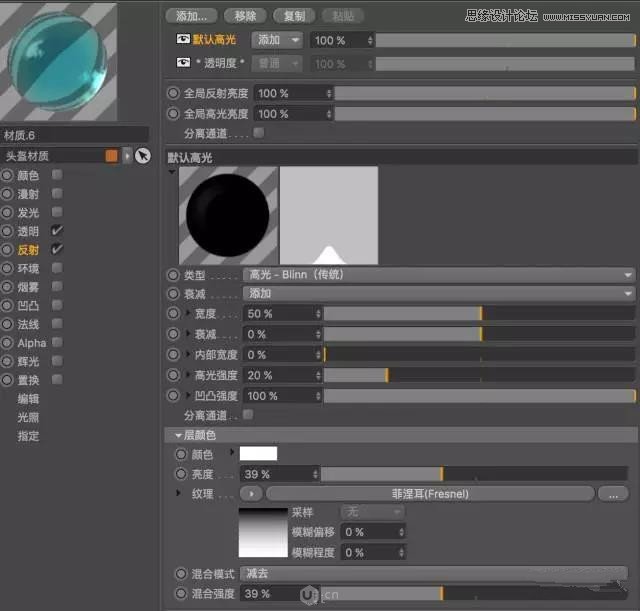
Task: Uncheck the 反射 channel checkbox
Action: [57, 249]
